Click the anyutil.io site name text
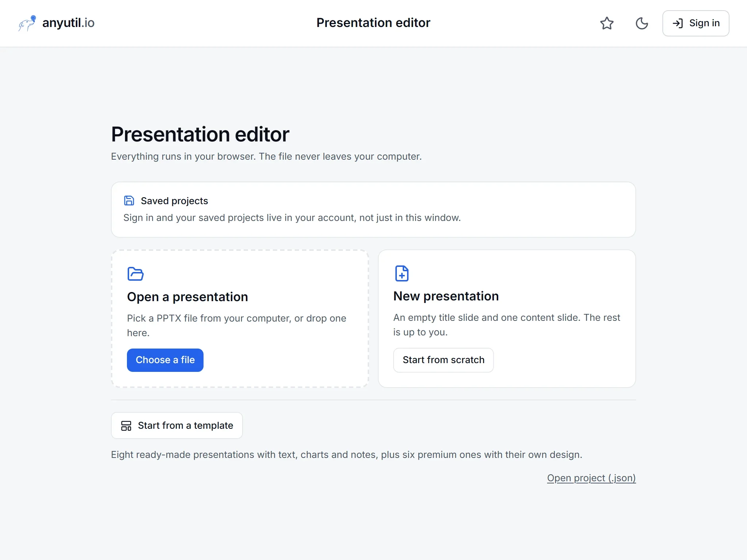Screen dimensions: 747x560 (x=68, y=23)
